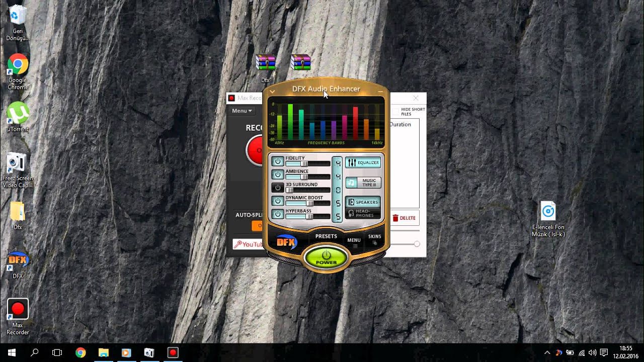This screenshot has height=362, width=644.
Task: Click the DFX tray icon
Action: (x=558, y=352)
